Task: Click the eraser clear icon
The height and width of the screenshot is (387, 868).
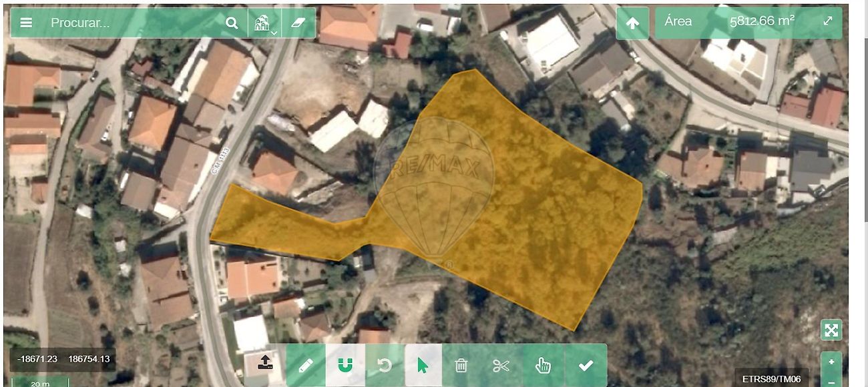Action: (x=298, y=23)
